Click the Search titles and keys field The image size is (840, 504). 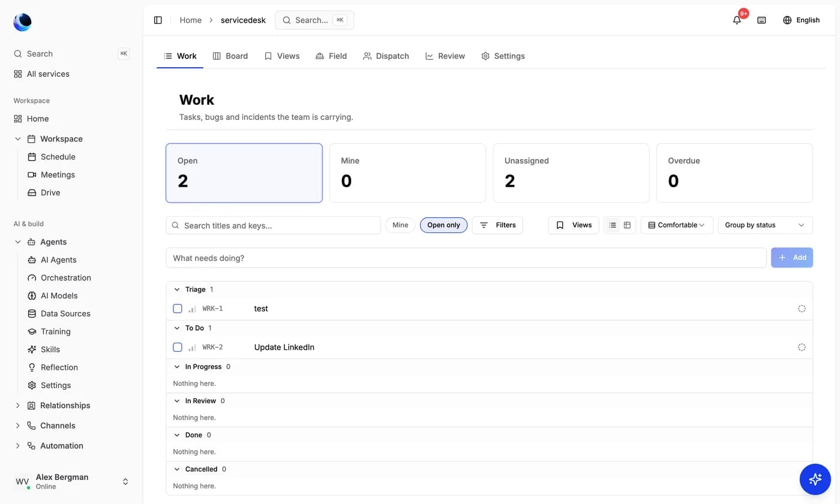[x=273, y=225]
